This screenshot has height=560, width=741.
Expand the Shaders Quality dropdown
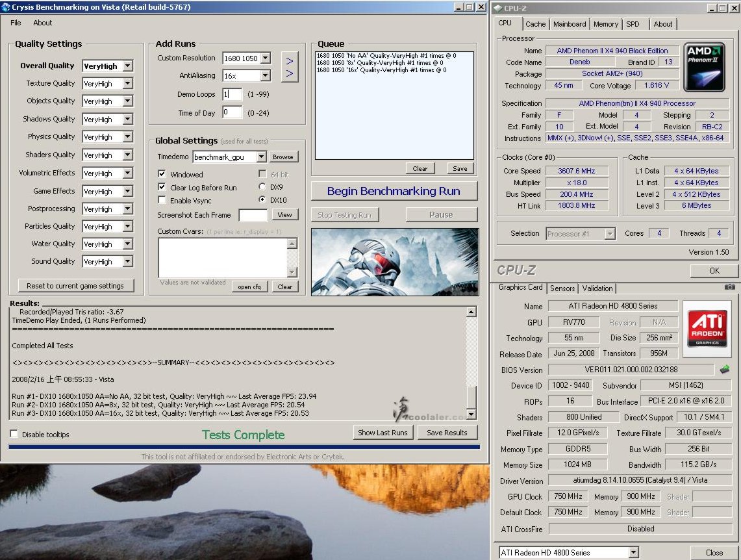[127, 155]
